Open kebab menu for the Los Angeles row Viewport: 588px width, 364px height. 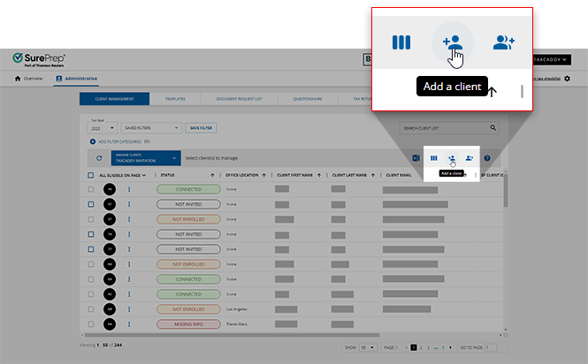pyautogui.click(x=129, y=309)
